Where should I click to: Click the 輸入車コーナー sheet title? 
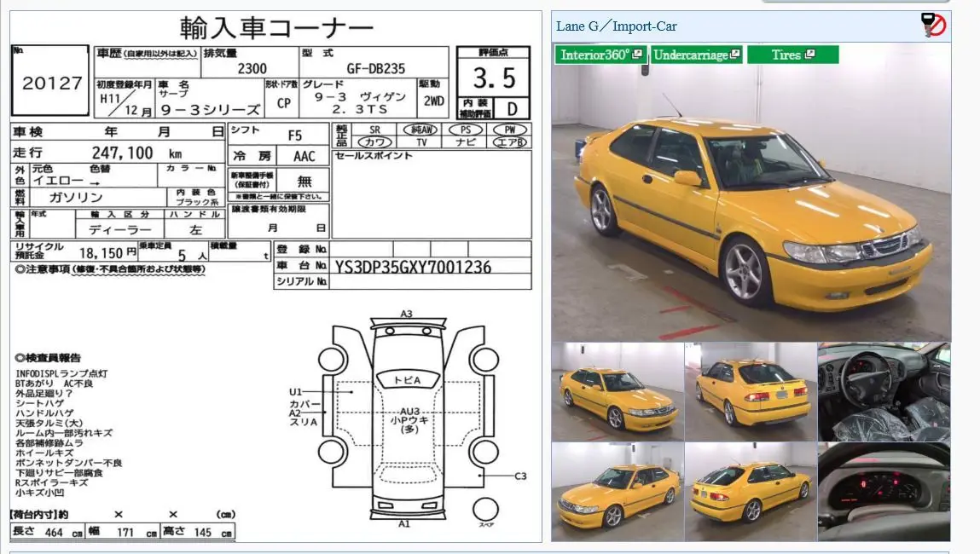point(276,27)
